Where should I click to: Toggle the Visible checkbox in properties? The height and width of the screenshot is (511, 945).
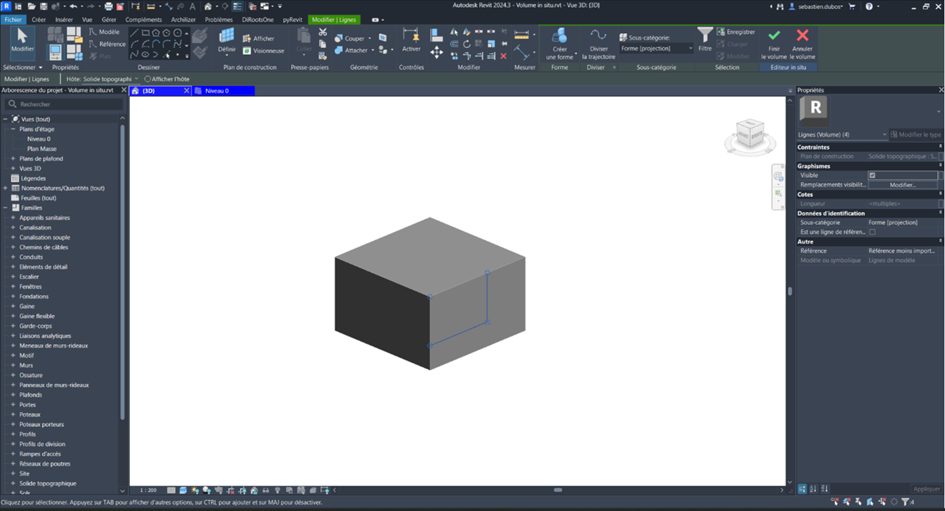pos(872,175)
